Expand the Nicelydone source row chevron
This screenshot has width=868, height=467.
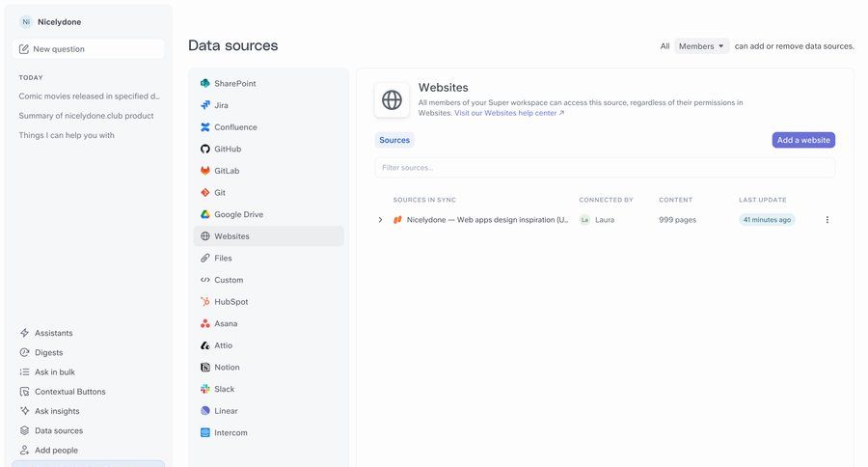pos(380,220)
